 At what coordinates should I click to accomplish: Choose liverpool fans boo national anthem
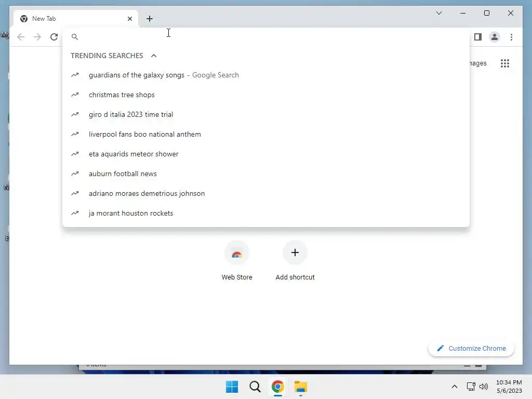pos(266,134)
